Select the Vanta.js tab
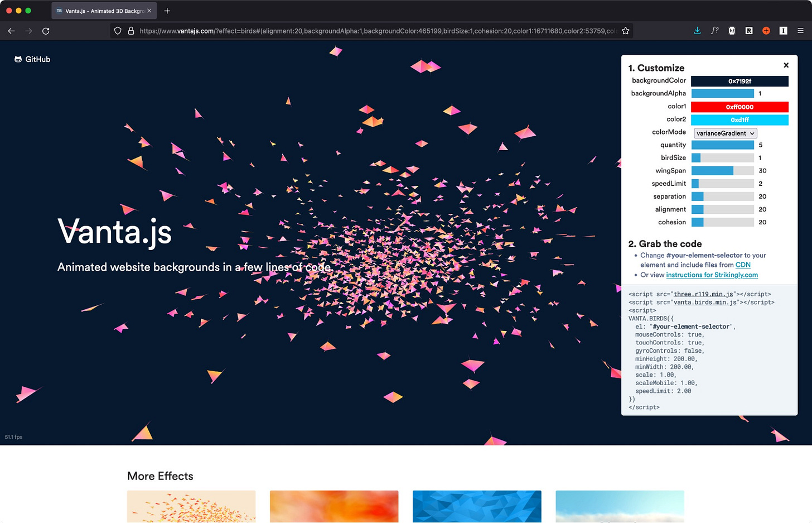Screen dimensions: 812x523 104,11
